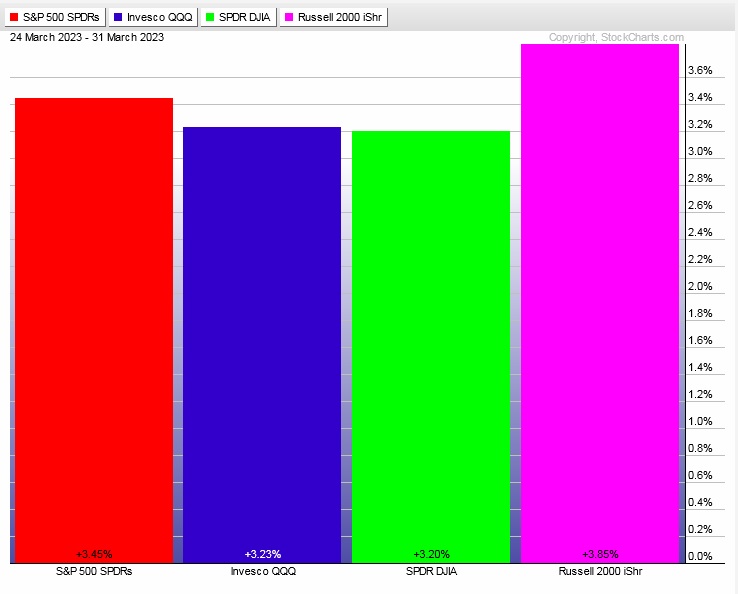Click the 1.8% y-axis tick label
This screenshot has width=738, height=594.
point(700,313)
